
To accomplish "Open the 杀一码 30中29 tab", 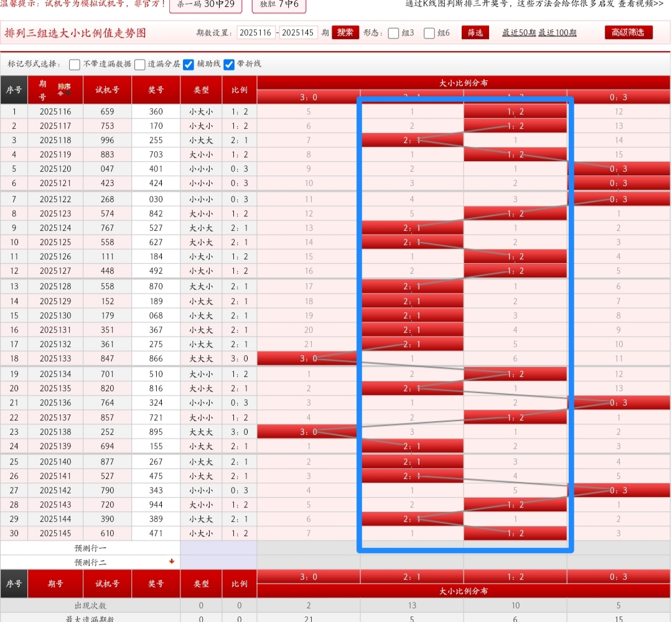I will pos(206,5).
